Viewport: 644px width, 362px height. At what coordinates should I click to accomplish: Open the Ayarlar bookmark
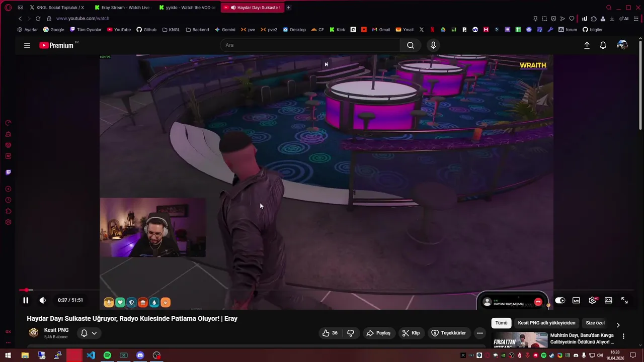coord(28,30)
